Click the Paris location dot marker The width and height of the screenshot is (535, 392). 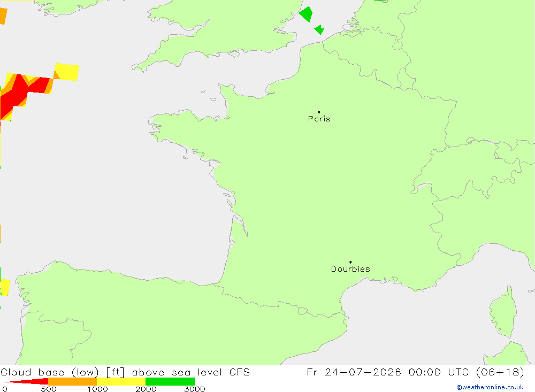click(319, 112)
